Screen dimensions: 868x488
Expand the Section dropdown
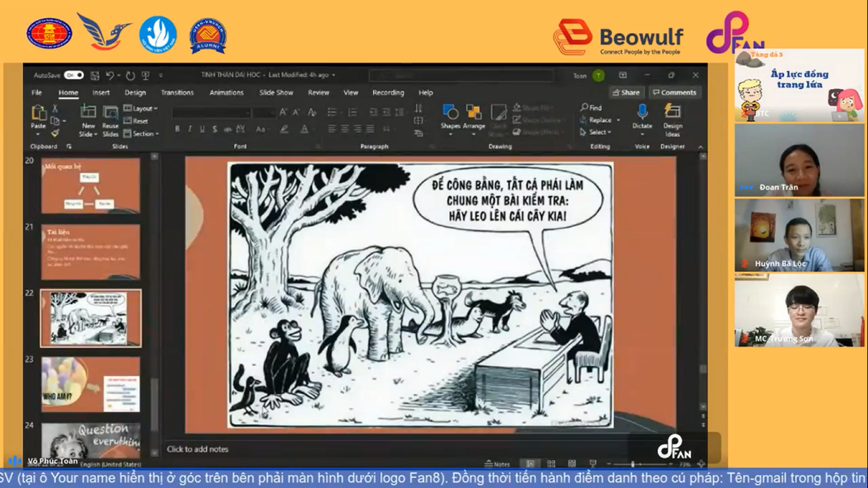point(142,133)
